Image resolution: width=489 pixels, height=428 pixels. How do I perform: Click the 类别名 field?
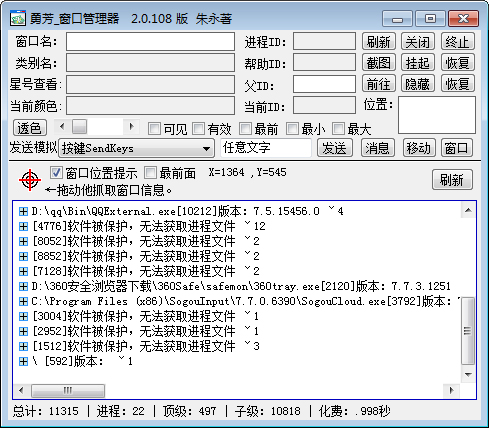pos(150,63)
